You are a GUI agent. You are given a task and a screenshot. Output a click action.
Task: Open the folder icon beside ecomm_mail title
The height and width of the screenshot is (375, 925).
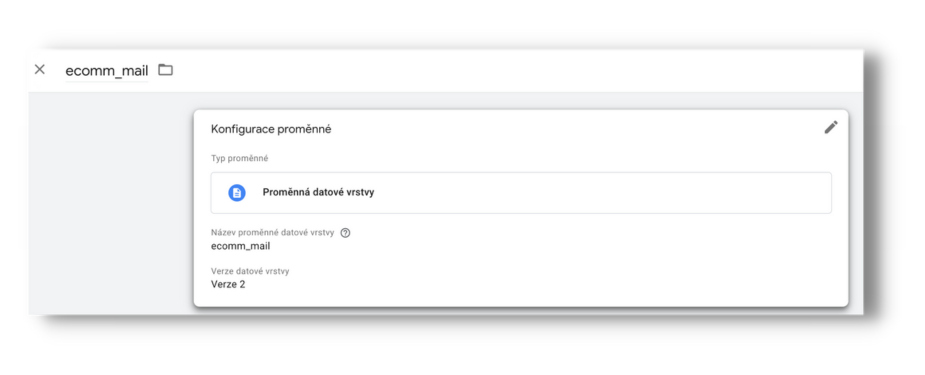[166, 70]
